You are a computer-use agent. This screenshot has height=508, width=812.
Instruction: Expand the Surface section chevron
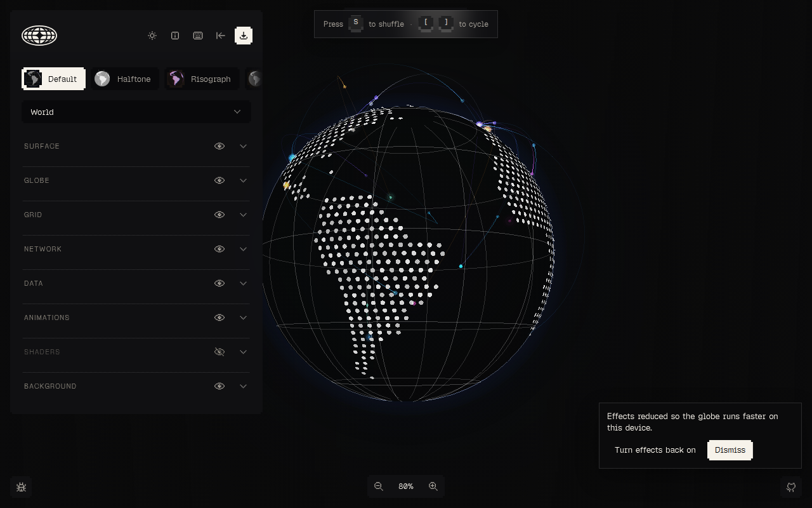pyautogui.click(x=243, y=146)
